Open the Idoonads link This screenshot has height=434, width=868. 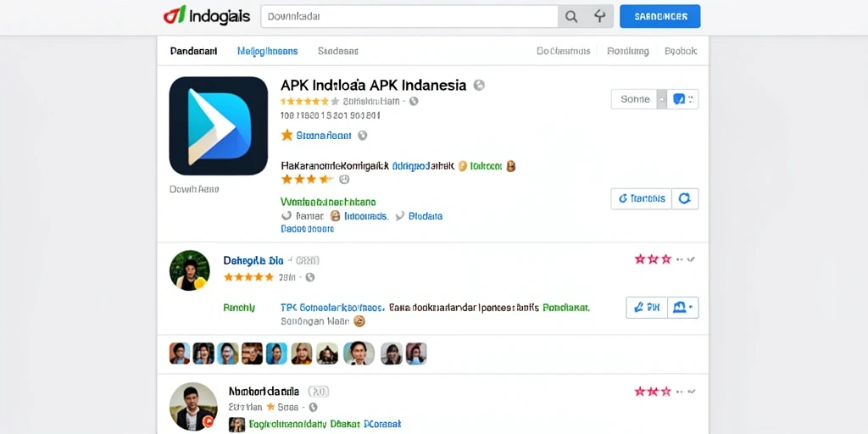pyautogui.click(x=366, y=216)
